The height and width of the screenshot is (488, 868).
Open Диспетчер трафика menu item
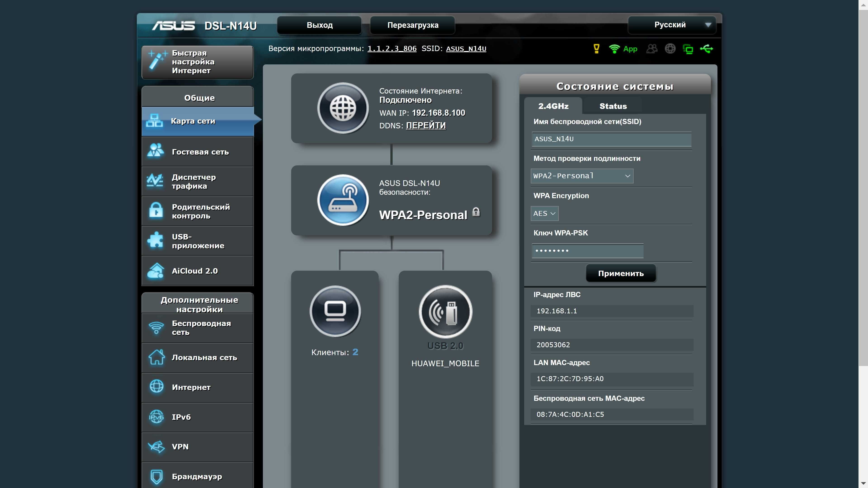tap(198, 181)
